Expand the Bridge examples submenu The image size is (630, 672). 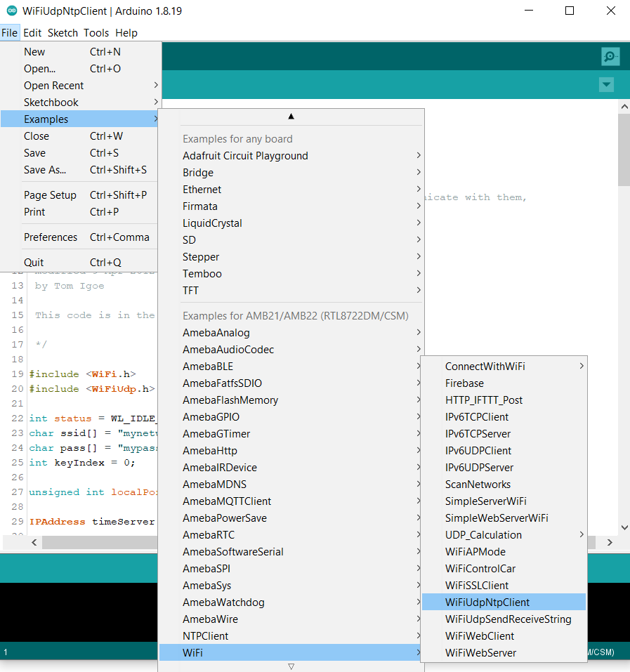pos(291,173)
